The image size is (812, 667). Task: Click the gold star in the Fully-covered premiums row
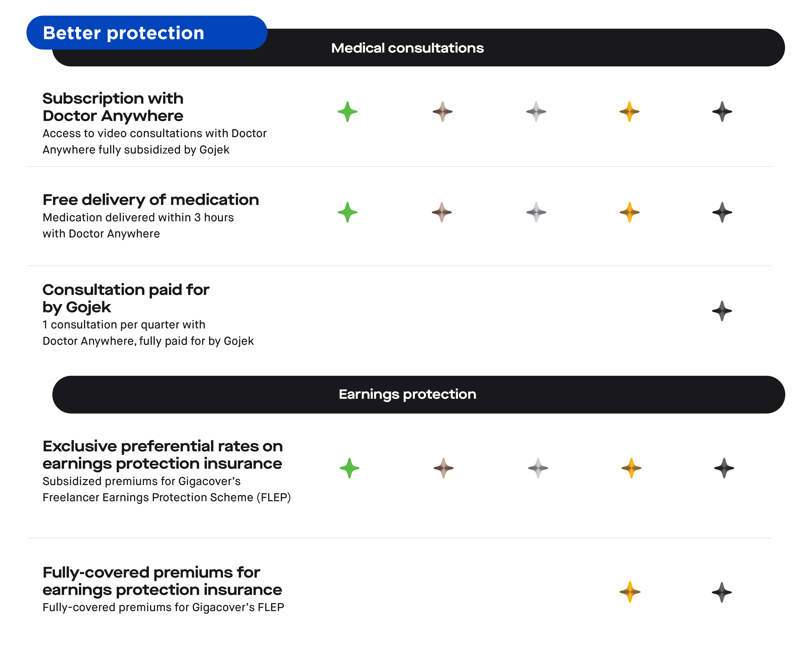(x=630, y=592)
